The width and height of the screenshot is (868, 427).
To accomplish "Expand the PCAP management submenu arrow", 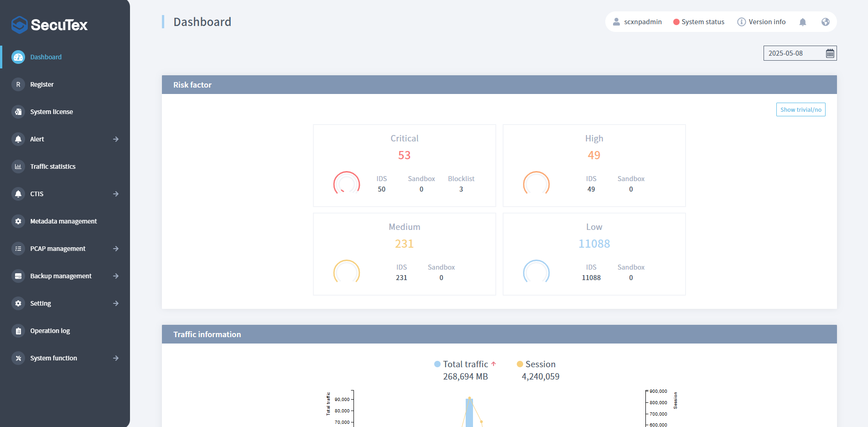I will 116,249.
